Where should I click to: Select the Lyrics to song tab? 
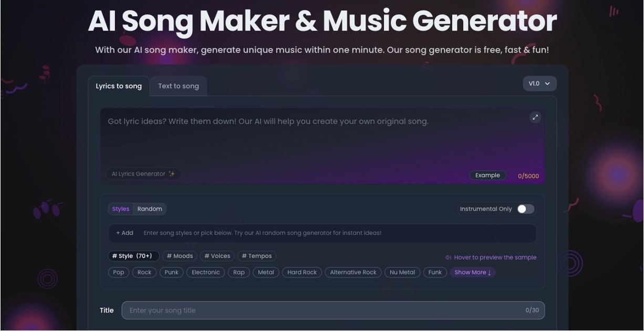click(118, 86)
